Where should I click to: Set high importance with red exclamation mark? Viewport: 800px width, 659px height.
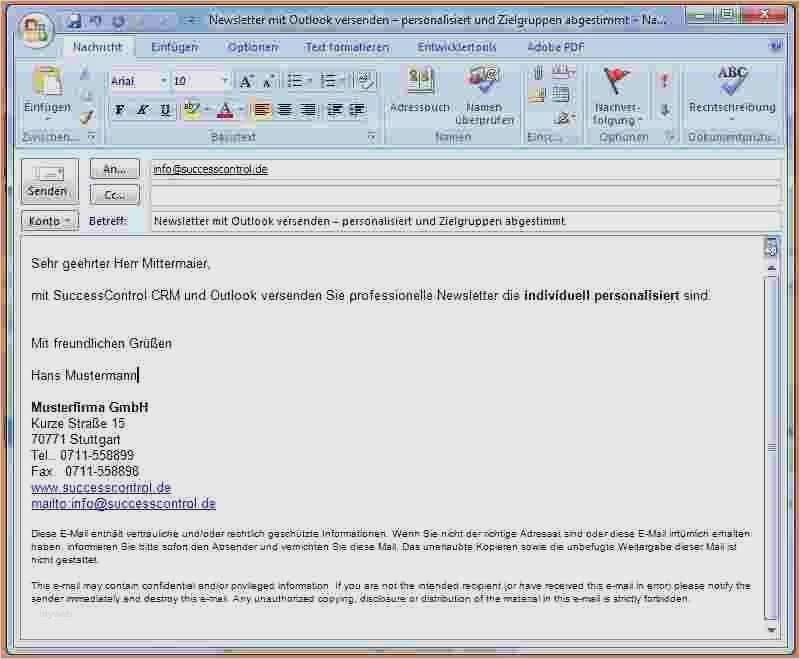664,82
